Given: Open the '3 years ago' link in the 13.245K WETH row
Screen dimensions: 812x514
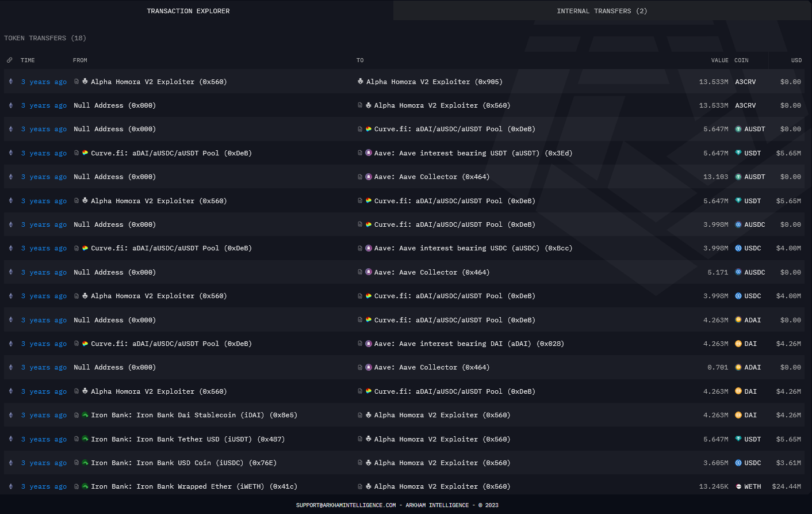Looking at the screenshot, I should point(44,486).
